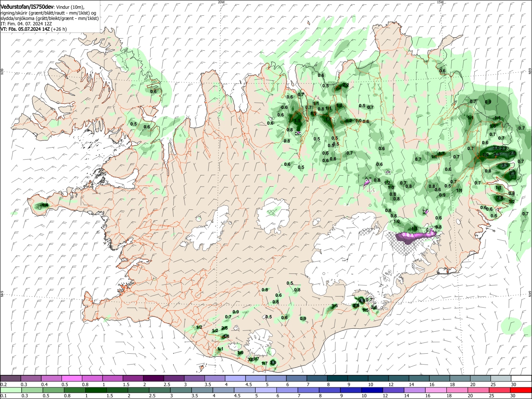Pick the slate blue 6 snow legend swatch
Image resolution: width=532 pixels, height=399 pixels.
(x=296, y=378)
